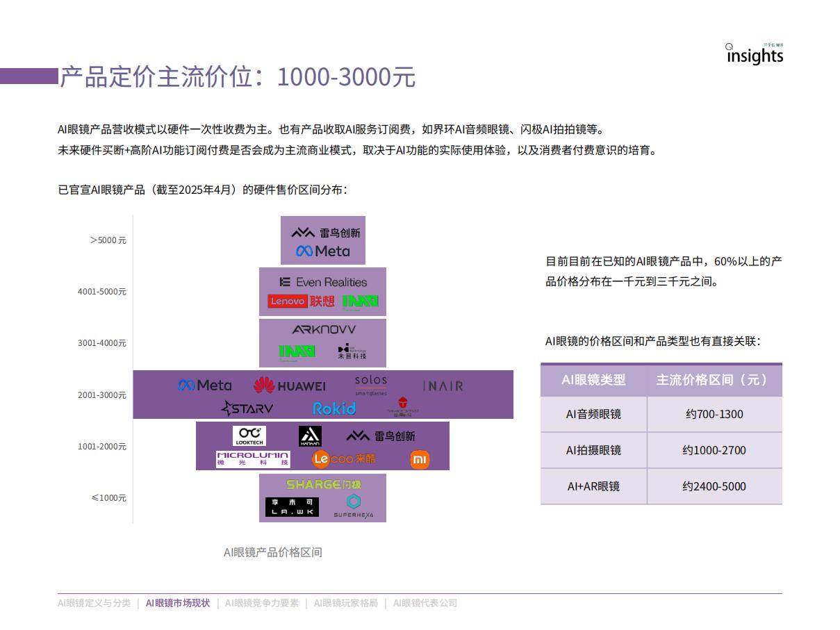840x630 pixels.
Task: Open the AI眼镜代表公司 section tab
Action: pos(425,603)
